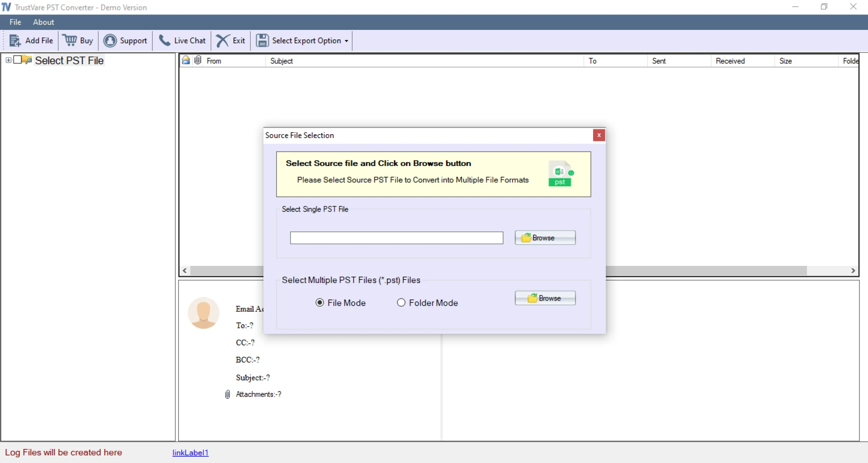Open the About menu
Viewport: 868px width, 463px height.
coord(43,22)
